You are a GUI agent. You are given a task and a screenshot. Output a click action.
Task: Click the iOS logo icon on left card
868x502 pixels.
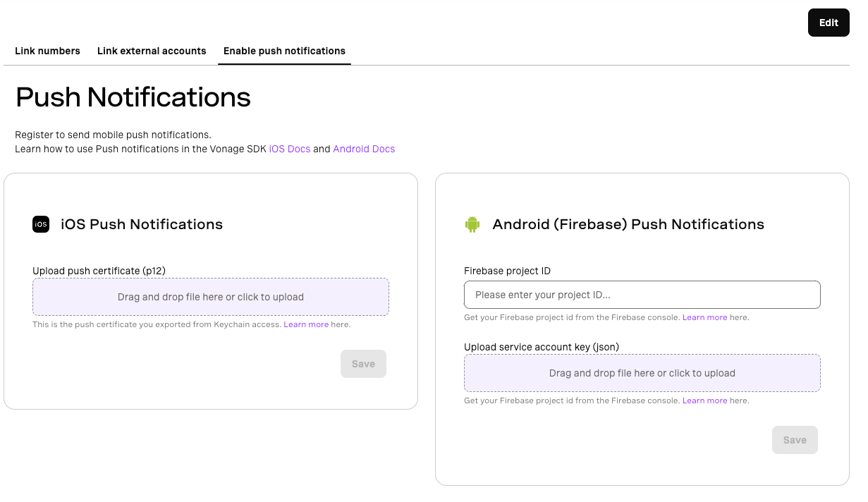pos(41,224)
